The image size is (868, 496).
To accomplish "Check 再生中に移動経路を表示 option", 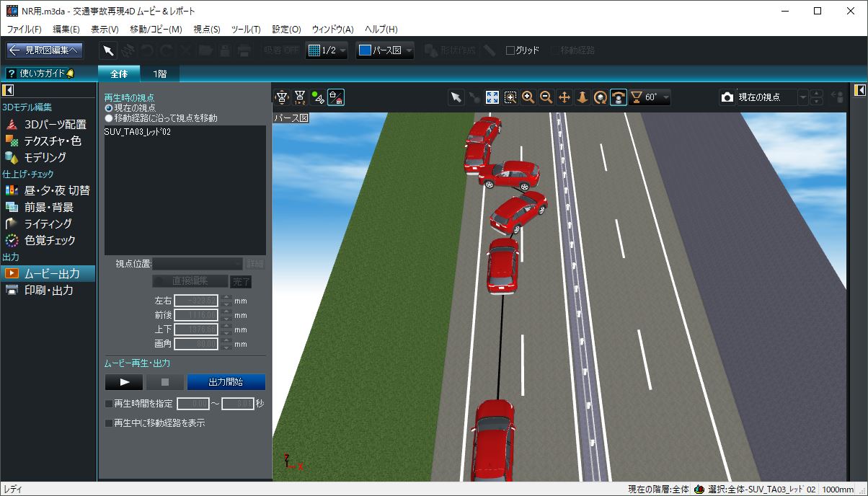I will coord(110,423).
